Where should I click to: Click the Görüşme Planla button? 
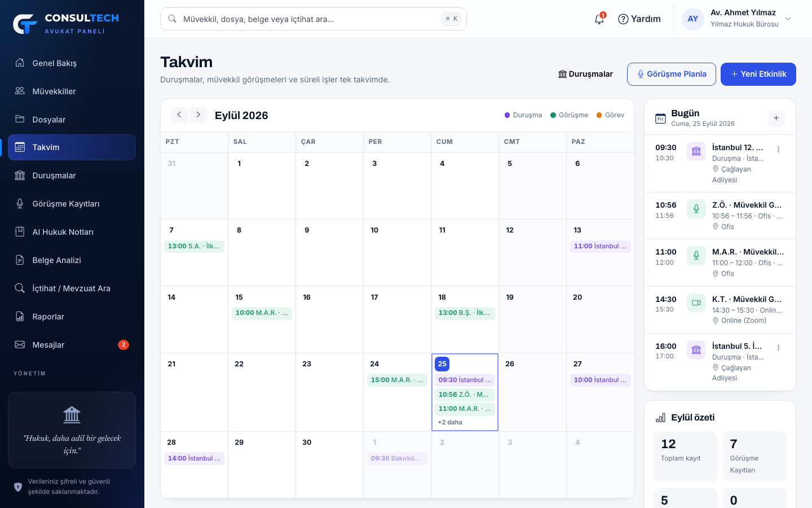pyautogui.click(x=672, y=74)
